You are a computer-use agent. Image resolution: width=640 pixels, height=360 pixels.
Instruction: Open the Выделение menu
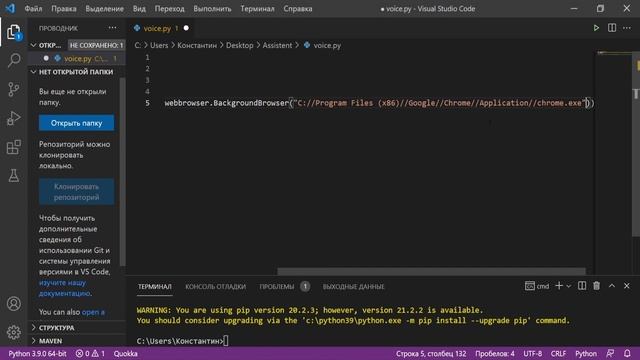(104, 9)
